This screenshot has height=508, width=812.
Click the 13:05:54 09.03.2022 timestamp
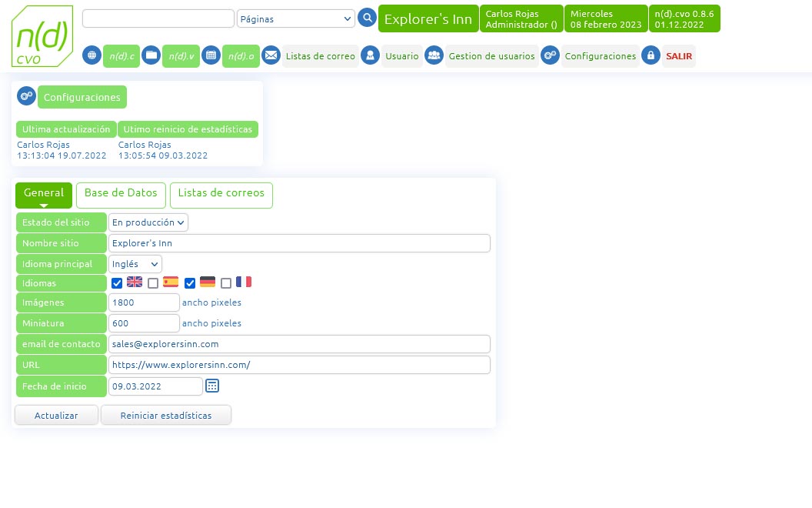[163, 155]
